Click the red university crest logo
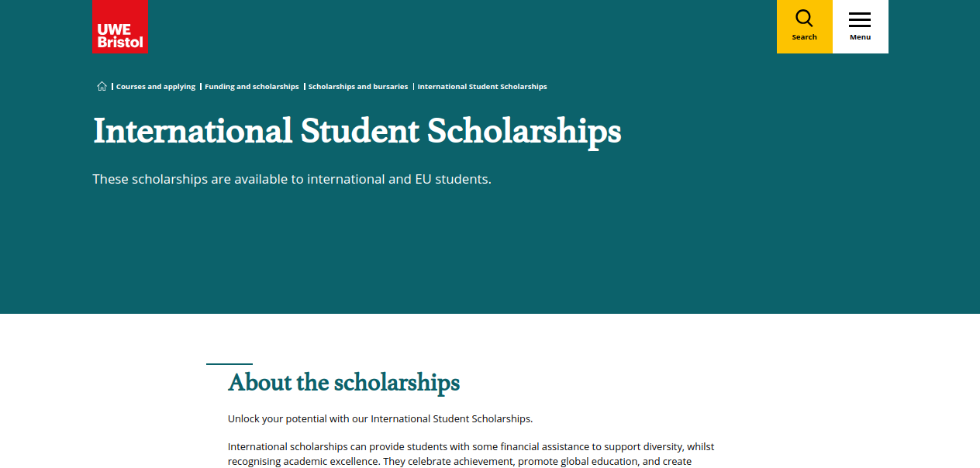 (120, 26)
